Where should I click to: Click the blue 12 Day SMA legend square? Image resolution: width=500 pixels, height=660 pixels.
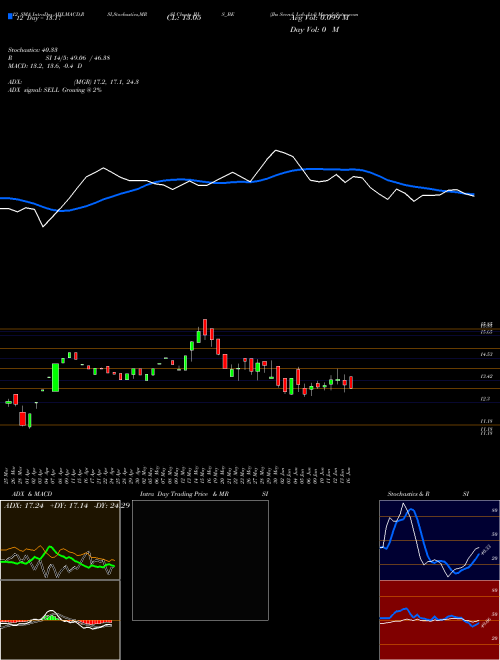10,16
